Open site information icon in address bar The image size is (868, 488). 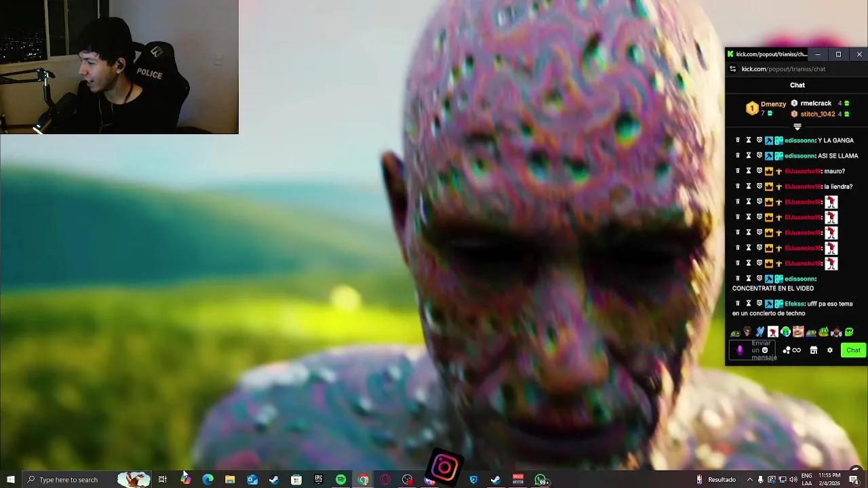(x=732, y=69)
